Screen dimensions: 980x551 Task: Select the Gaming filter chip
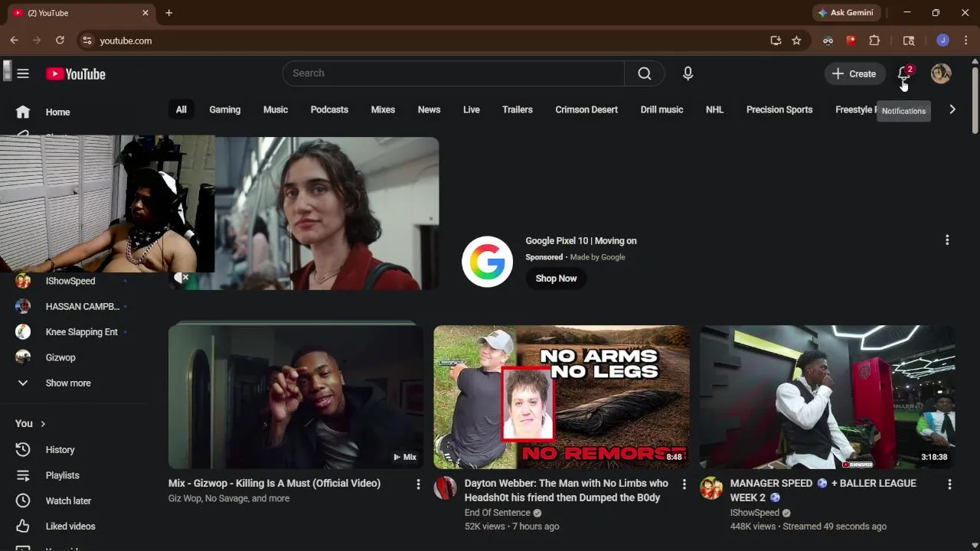(225, 109)
